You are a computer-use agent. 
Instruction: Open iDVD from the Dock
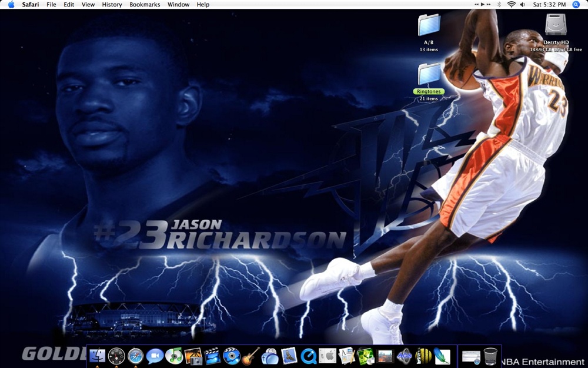point(231,356)
